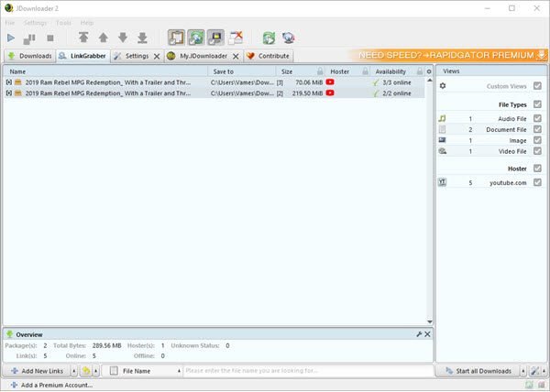Open Add New Links dropdown arrow
Screen dimensions: 550x392
74,371
